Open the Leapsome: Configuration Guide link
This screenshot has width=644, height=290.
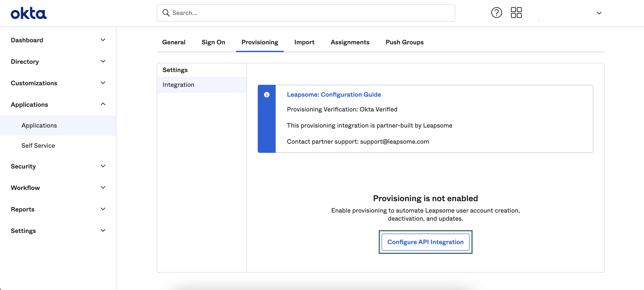pyautogui.click(x=334, y=95)
